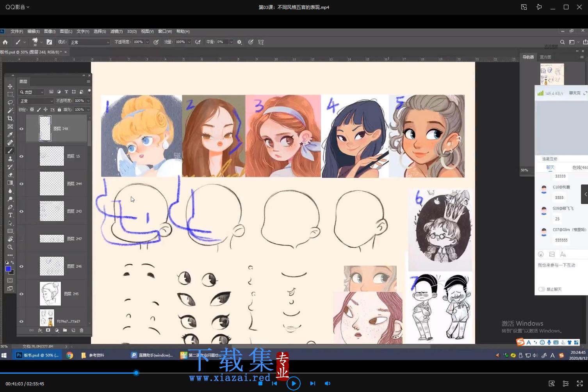Click the Photoshop Home icon
This screenshot has width=588, height=392.
(5, 42)
